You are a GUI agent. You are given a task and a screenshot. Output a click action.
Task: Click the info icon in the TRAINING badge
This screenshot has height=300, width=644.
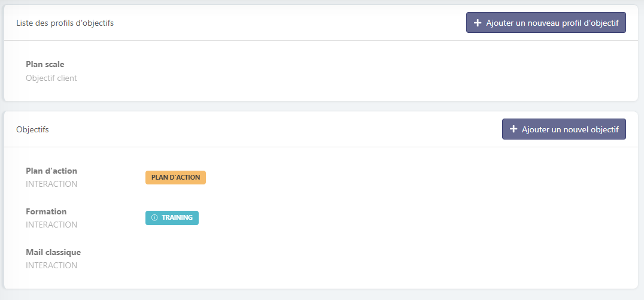pyautogui.click(x=154, y=218)
